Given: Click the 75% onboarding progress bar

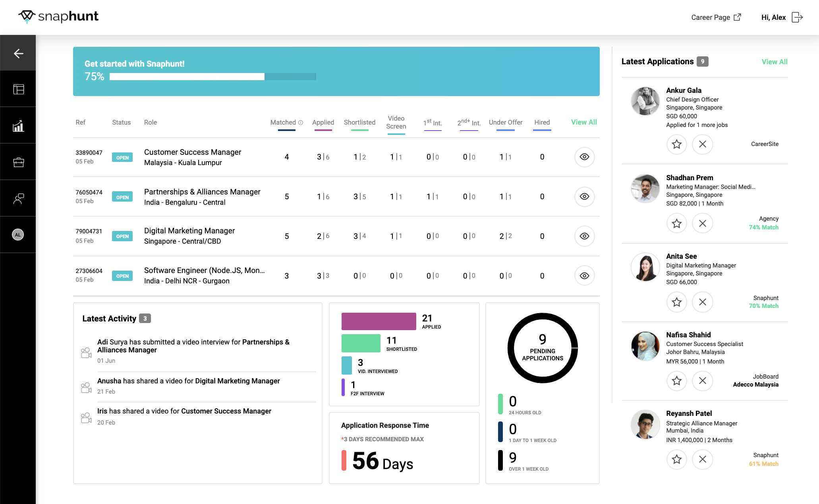Looking at the screenshot, I should 212,77.
